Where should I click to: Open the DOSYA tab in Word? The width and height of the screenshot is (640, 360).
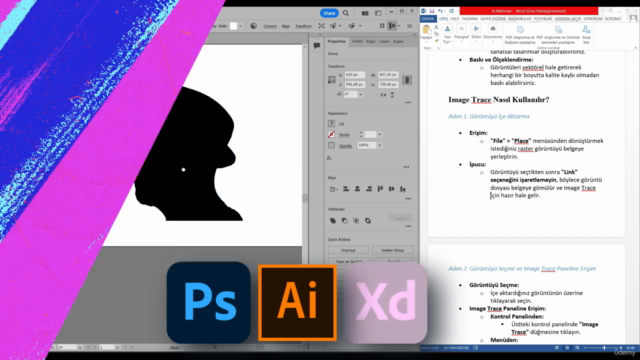pos(428,19)
